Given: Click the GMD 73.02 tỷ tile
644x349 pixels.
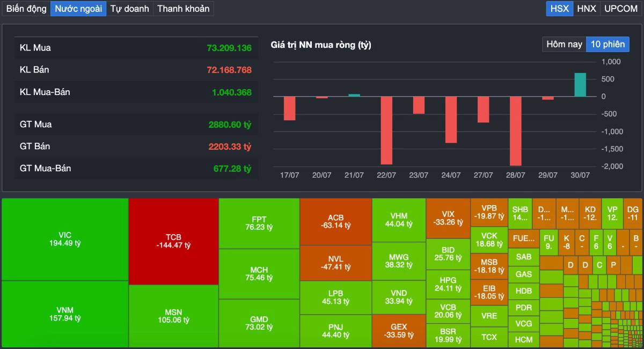Looking at the screenshot, I should 259,323.
